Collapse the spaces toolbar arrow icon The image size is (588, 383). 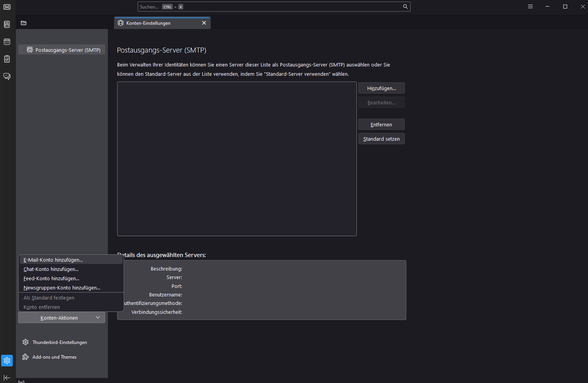pyautogui.click(x=7, y=378)
